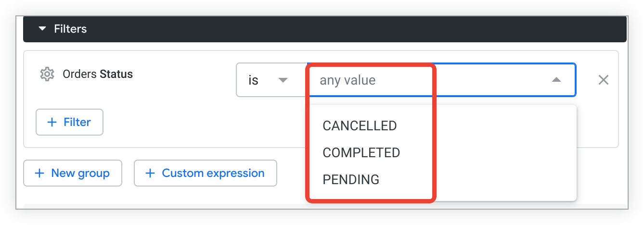Choose COMPLETED in the value list
Screen dimensions: 644x225
(x=361, y=153)
